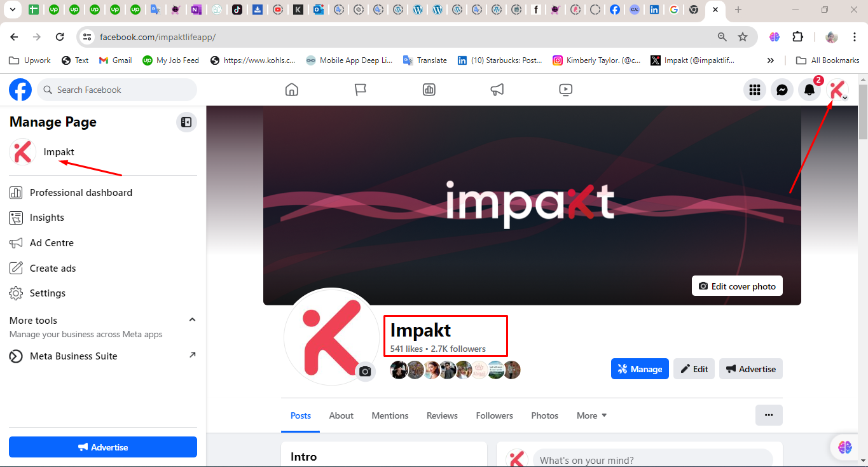Click the 2.7K followers text

pyautogui.click(x=458, y=349)
